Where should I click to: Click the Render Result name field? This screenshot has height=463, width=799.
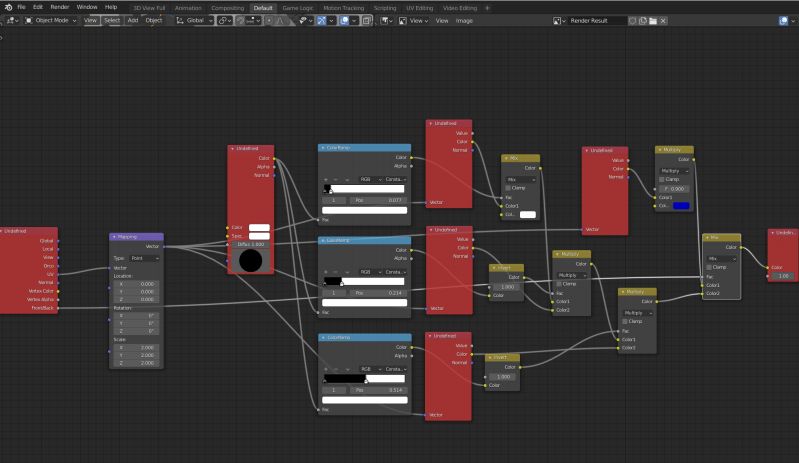pyautogui.click(x=596, y=21)
